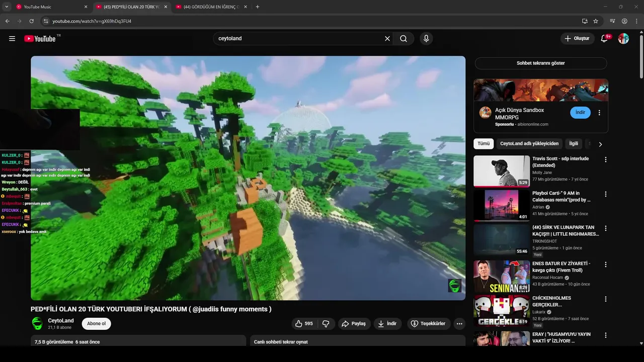Open Chrome three-dot menu

[637, 21]
